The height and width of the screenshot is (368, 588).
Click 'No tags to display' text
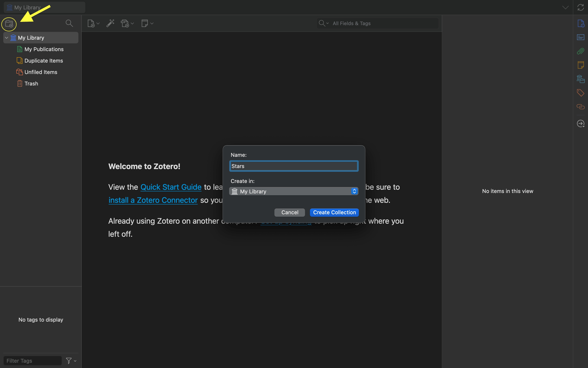(x=41, y=320)
